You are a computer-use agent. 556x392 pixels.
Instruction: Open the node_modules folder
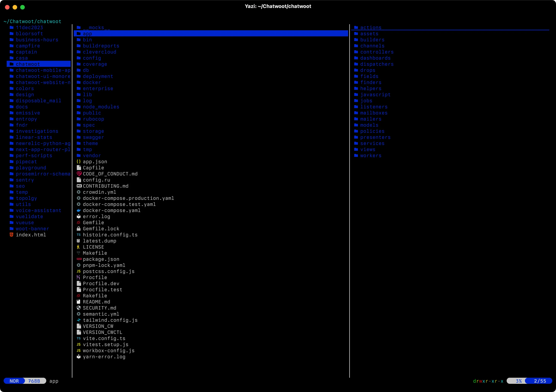click(101, 107)
